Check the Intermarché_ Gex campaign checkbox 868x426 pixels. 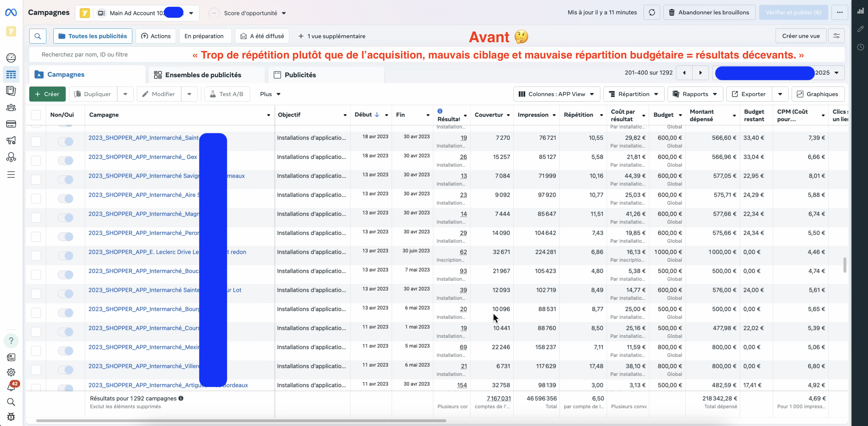(x=36, y=160)
